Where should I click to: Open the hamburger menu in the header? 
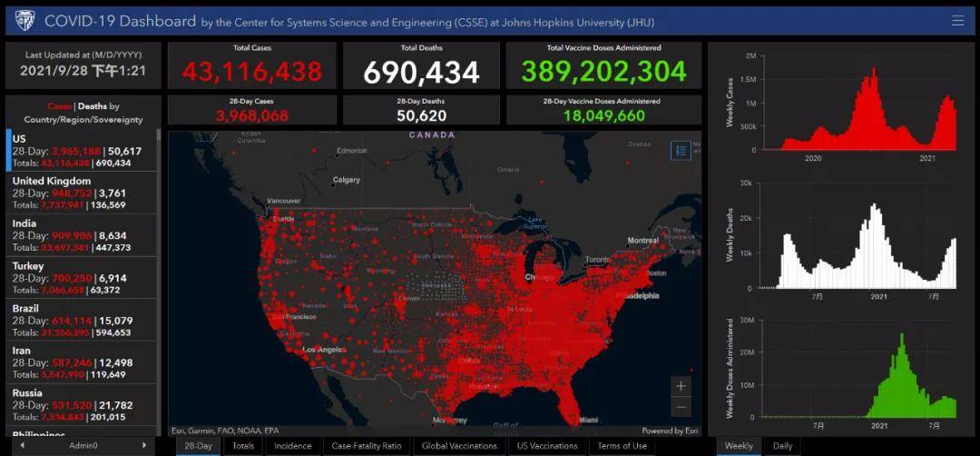957,21
